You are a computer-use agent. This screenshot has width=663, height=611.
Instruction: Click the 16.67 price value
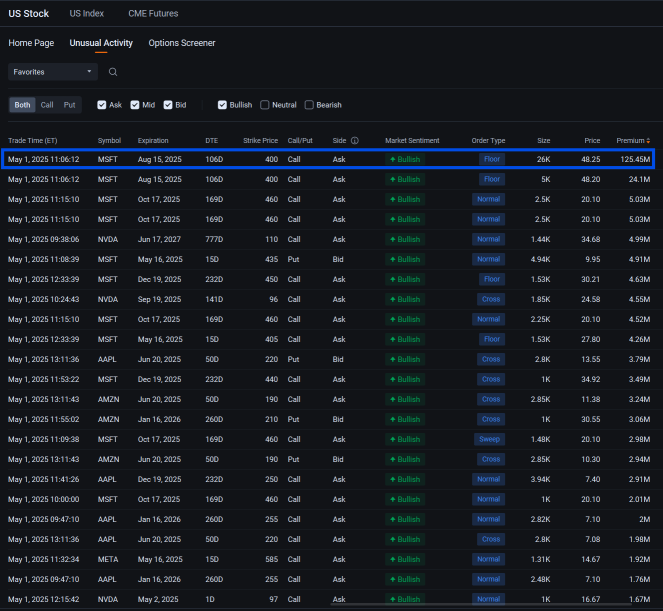[591, 599]
